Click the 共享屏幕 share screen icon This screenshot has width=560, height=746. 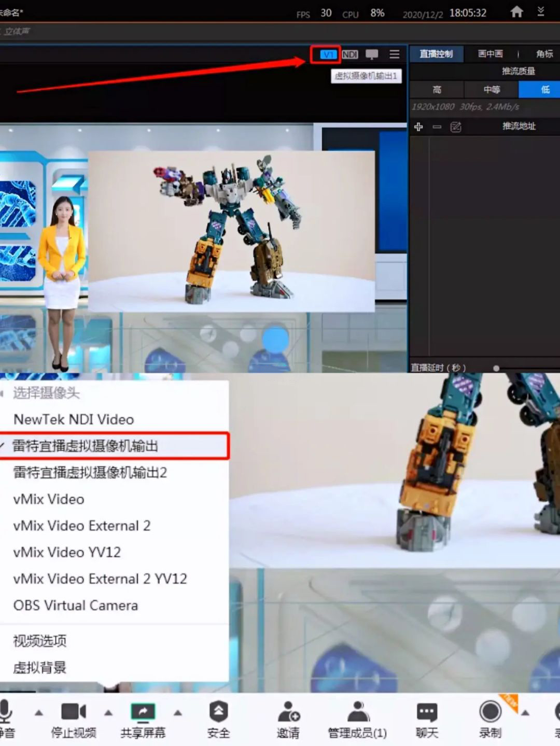pyautogui.click(x=143, y=712)
